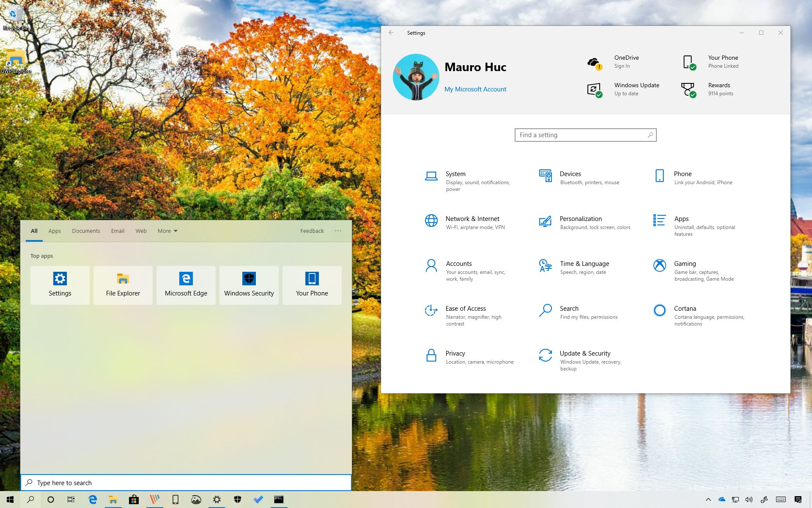
Task: Switch to the Apps search tab
Action: [x=55, y=231]
